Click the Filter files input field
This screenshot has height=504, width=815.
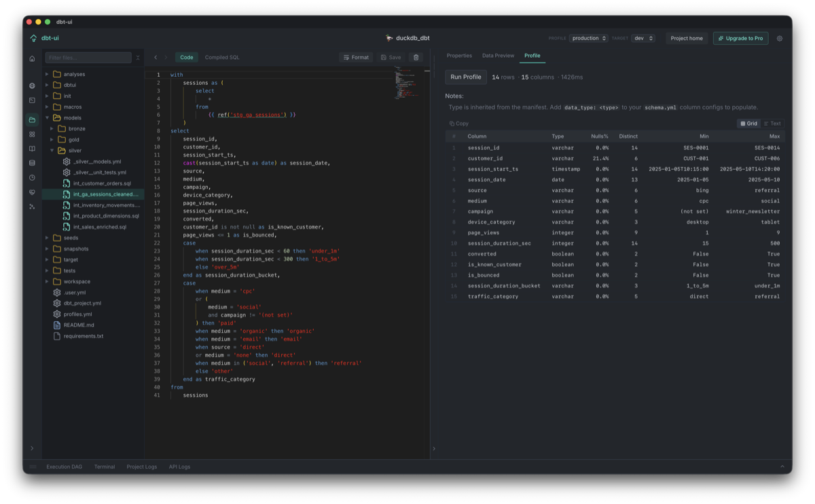88,58
